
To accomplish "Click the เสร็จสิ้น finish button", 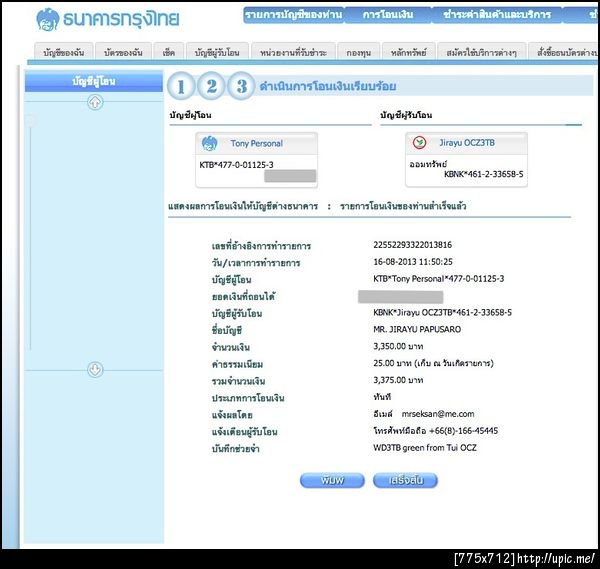I will [x=405, y=480].
